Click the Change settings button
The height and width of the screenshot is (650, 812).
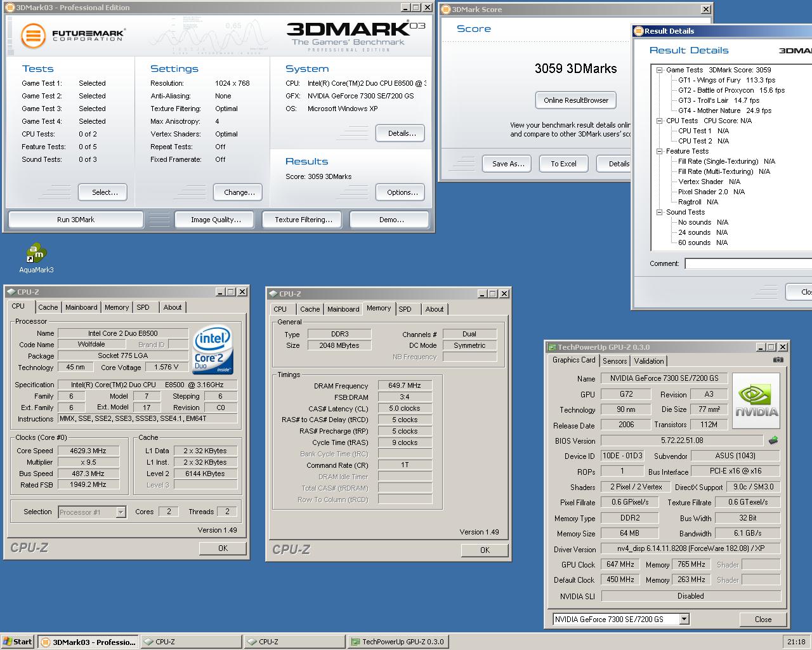tap(239, 192)
